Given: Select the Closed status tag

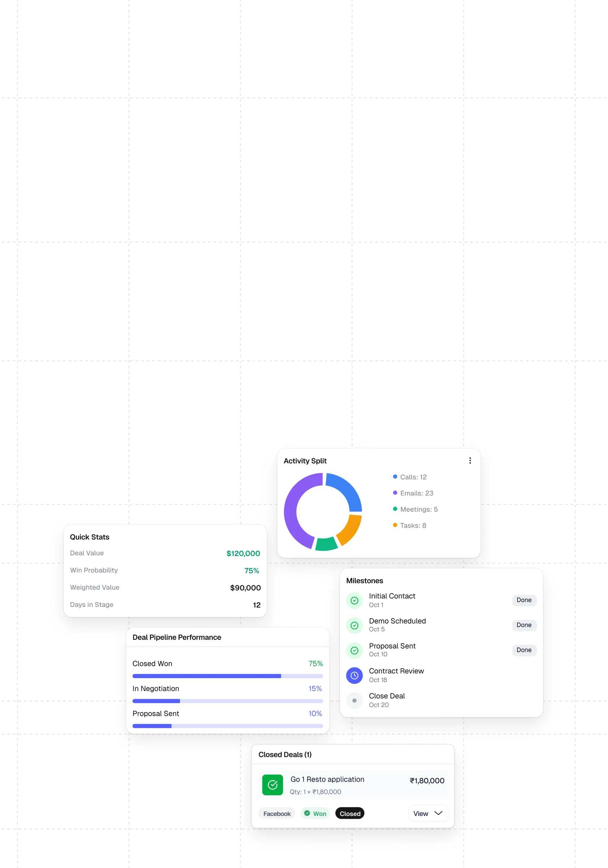Looking at the screenshot, I should coord(350,813).
